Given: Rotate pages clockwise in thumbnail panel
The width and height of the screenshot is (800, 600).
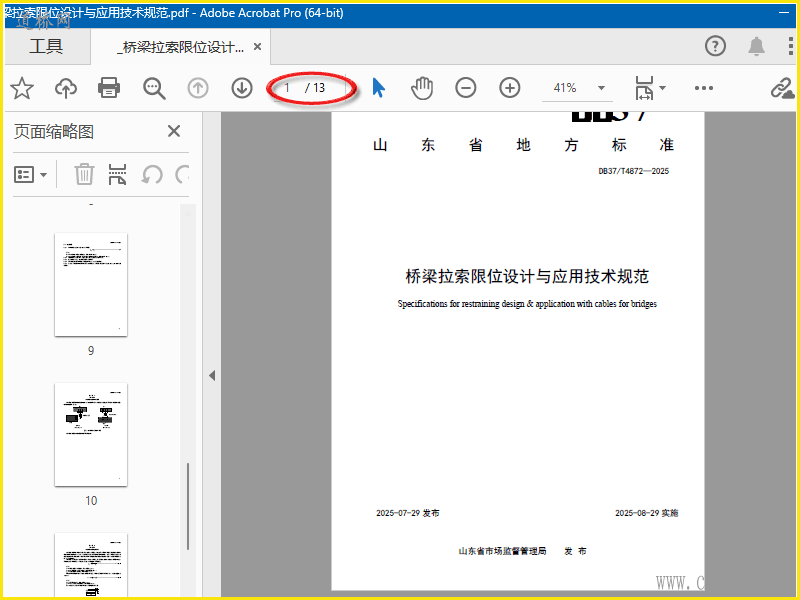Looking at the screenshot, I should [x=182, y=174].
